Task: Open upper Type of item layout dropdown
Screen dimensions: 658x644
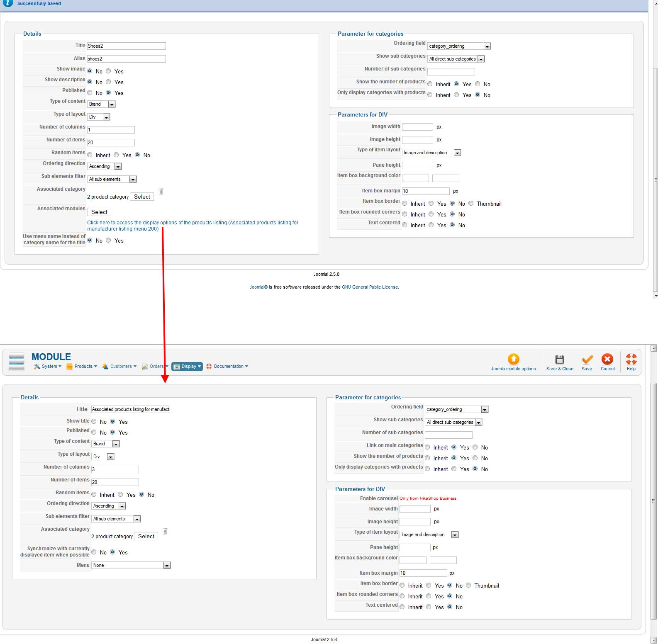Action: [431, 153]
